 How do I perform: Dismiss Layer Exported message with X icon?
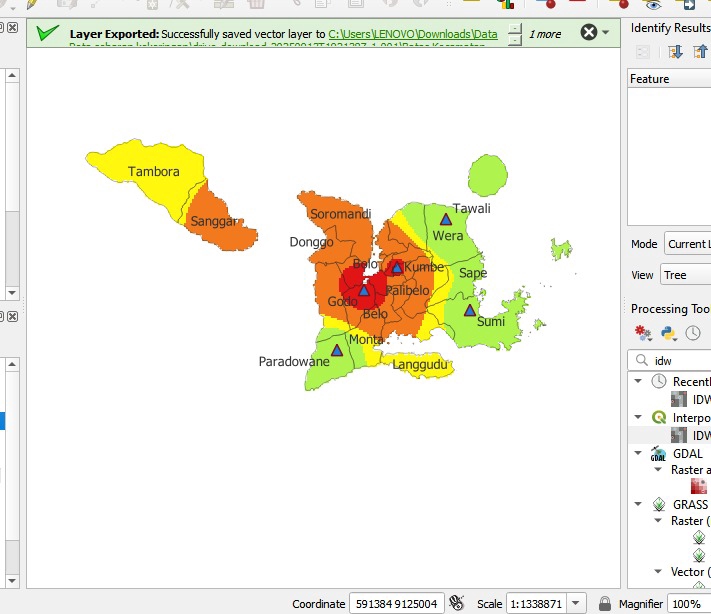click(589, 33)
